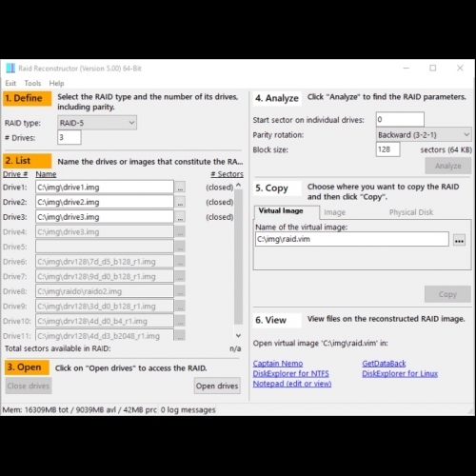The image size is (476, 476).
Task: Open the Parity rotation dropdown
Action: [424, 134]
